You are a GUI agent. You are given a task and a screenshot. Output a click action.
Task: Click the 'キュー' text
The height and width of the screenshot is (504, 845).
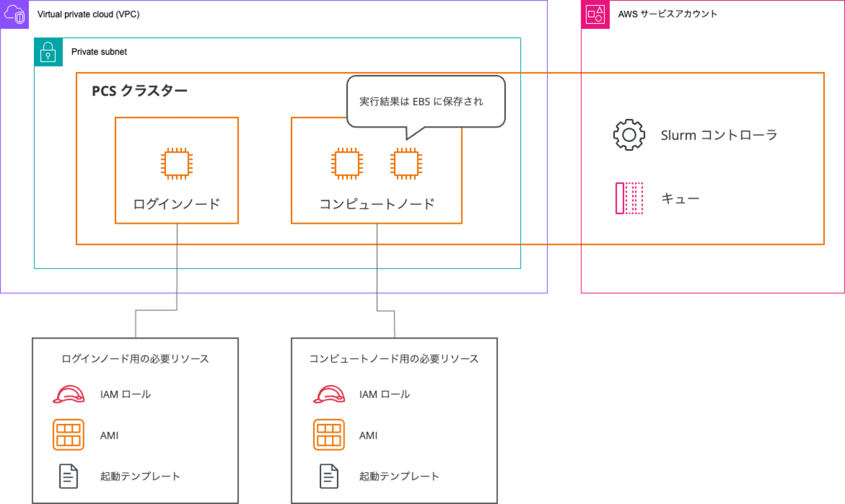680,198
